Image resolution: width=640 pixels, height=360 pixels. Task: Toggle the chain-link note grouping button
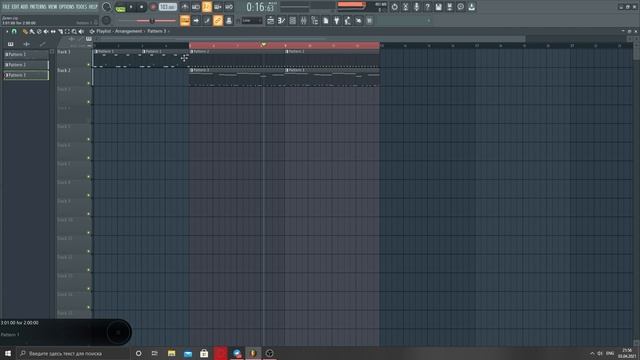click(x=218, y=20)
